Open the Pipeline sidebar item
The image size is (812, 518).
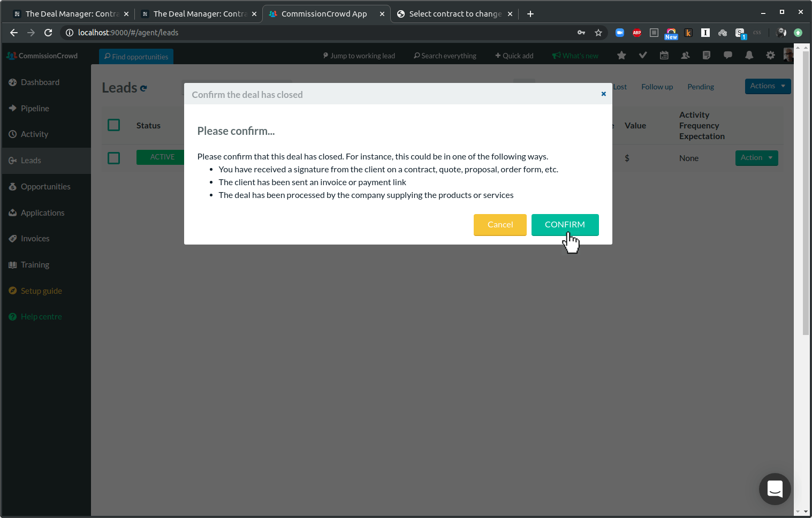click(35, 109)
